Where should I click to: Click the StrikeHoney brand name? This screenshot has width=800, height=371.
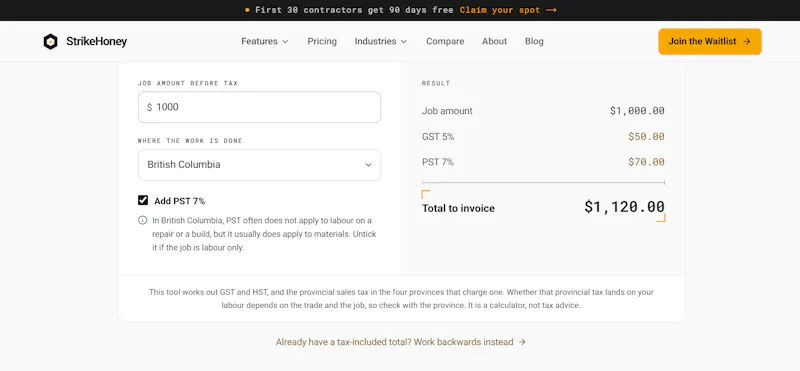pyautogui.click(x=96, y=41)
